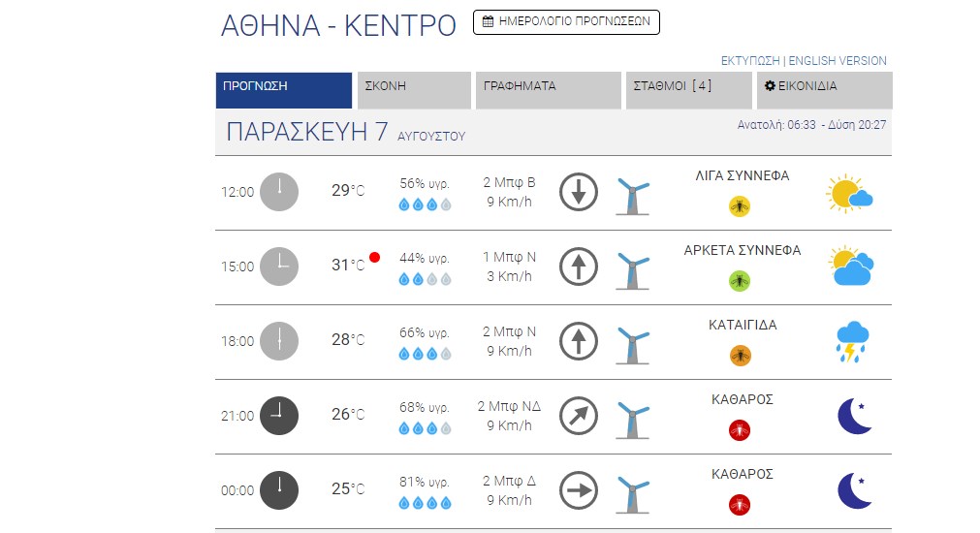Click the orange mosquito indicator at 18:00
This screenshot has width=980, height=533.
pyautogui.click(x=740, y=356)
